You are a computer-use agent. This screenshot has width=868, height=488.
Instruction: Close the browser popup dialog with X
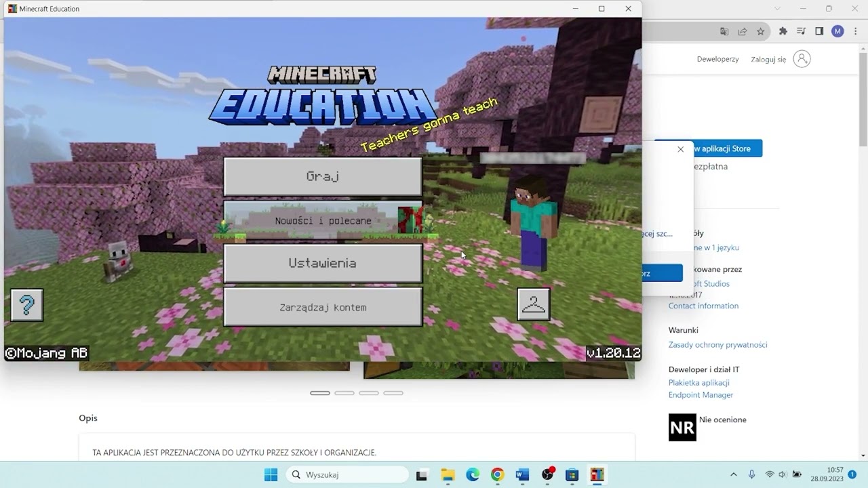pos(680,149)
